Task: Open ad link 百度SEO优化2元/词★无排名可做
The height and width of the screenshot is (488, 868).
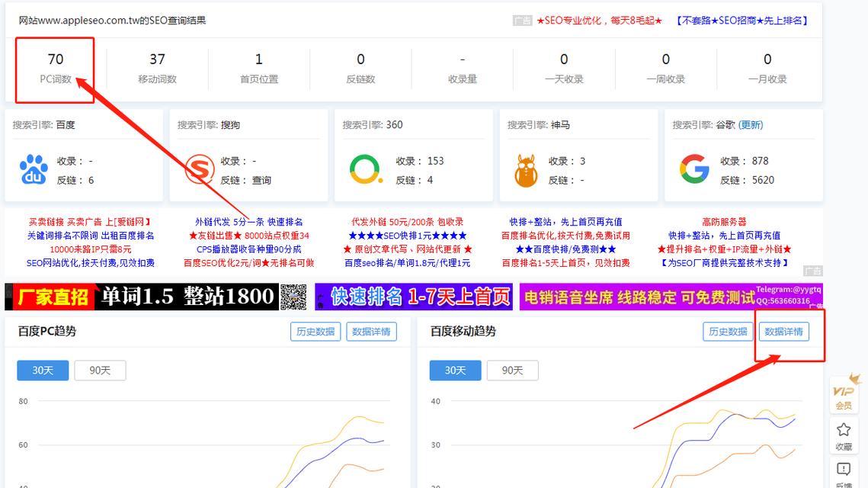Action: click(x=249, y=263)
